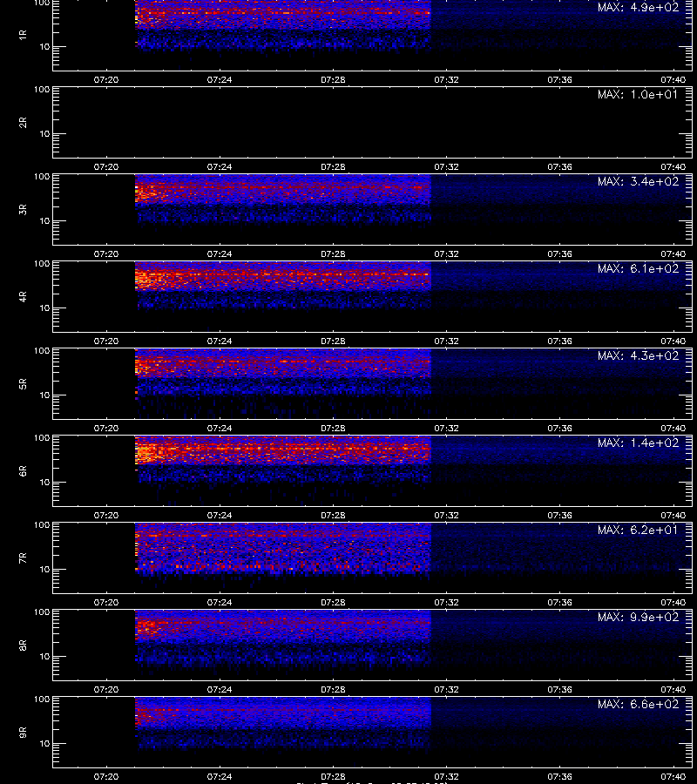Select the MAX: 6.1e+02 readout
The height and width of the screenshot is (784, 697).
pos(638,268)
